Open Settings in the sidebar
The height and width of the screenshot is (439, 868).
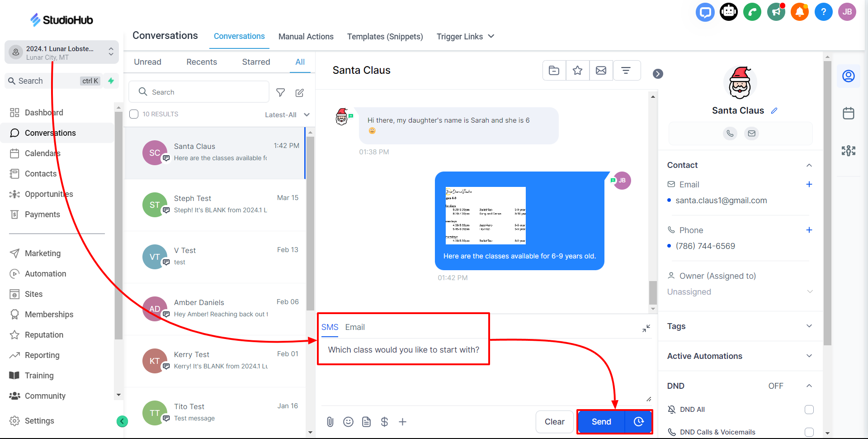point(39,421)
